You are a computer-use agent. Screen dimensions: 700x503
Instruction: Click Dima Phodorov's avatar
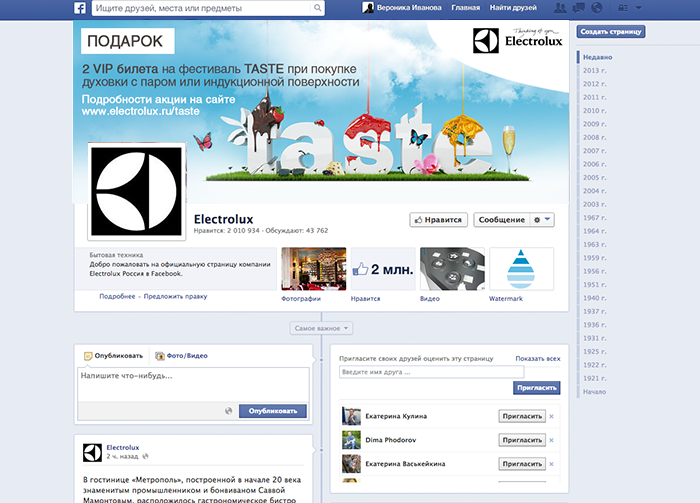pos(351,440)
